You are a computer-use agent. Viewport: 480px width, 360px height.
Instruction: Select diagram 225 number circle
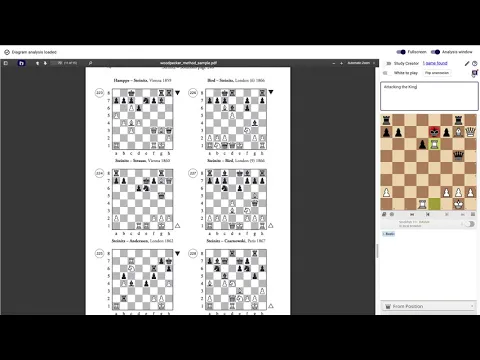(x=99, y=253)
